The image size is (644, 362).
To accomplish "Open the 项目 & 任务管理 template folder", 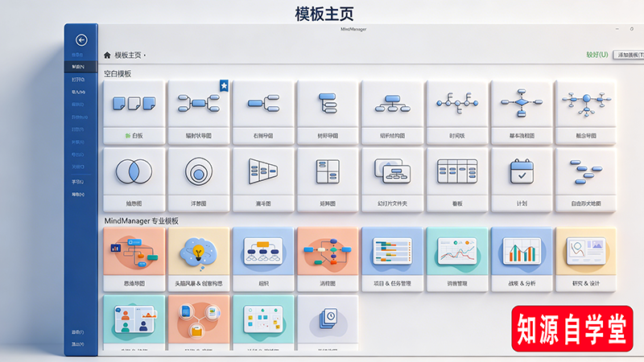I will tap(392, 259).
